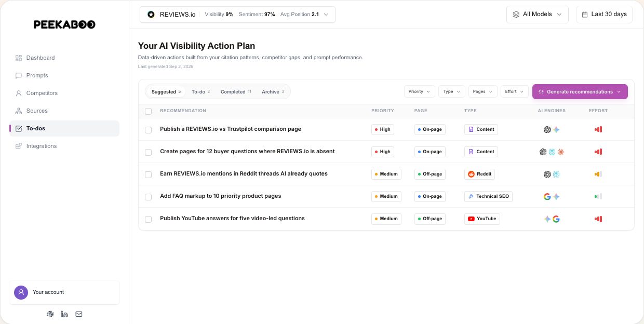Click High priority badge in Trustpilot comparison row
This screenshot has width=644, height=324.
pyautogui.click(x=383, y=129)
